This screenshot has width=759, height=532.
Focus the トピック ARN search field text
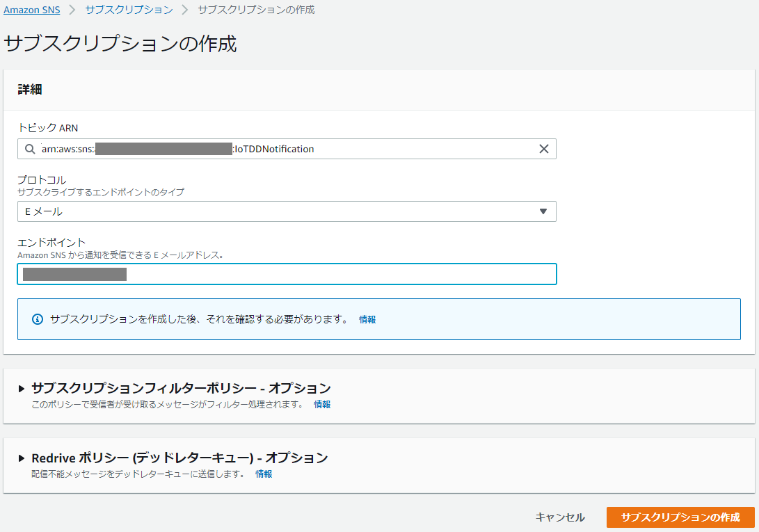(278, 149)
